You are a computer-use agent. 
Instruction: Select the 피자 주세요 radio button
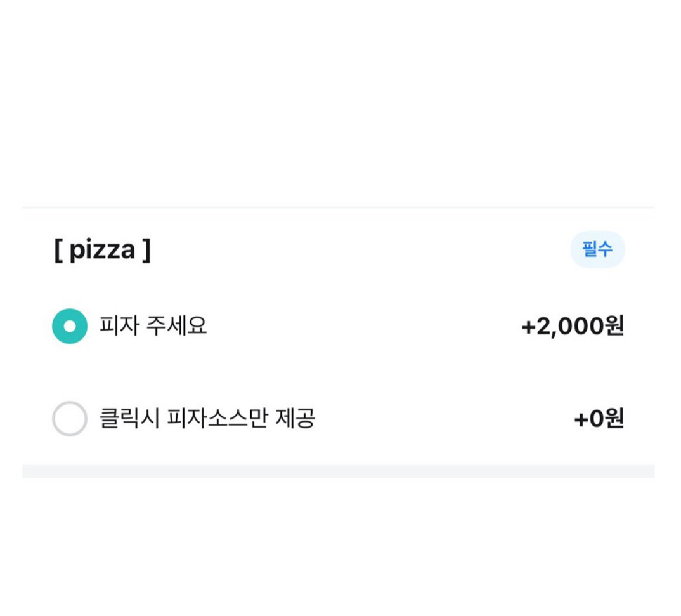coord(70,326)
